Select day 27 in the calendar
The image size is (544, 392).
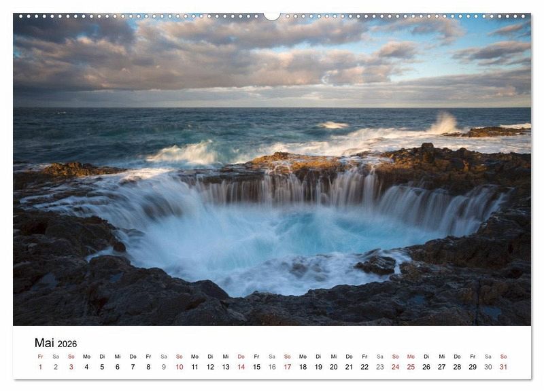click(x=441, y=367)
